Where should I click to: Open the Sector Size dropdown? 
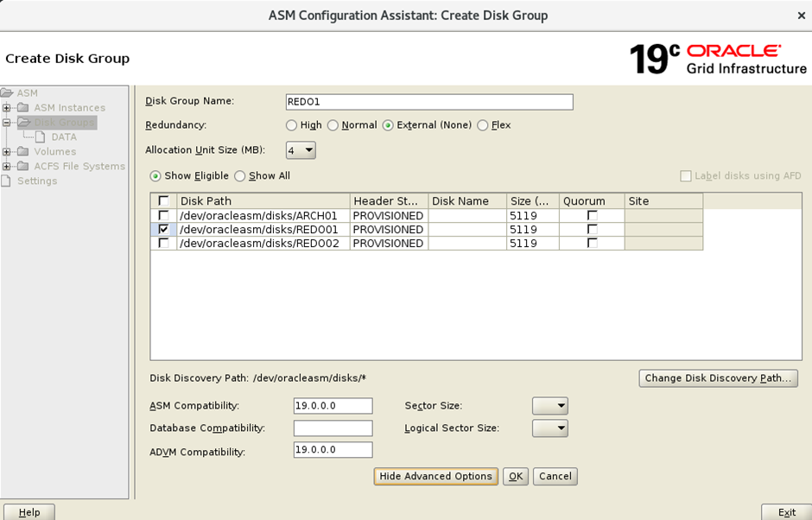[550, 405]
